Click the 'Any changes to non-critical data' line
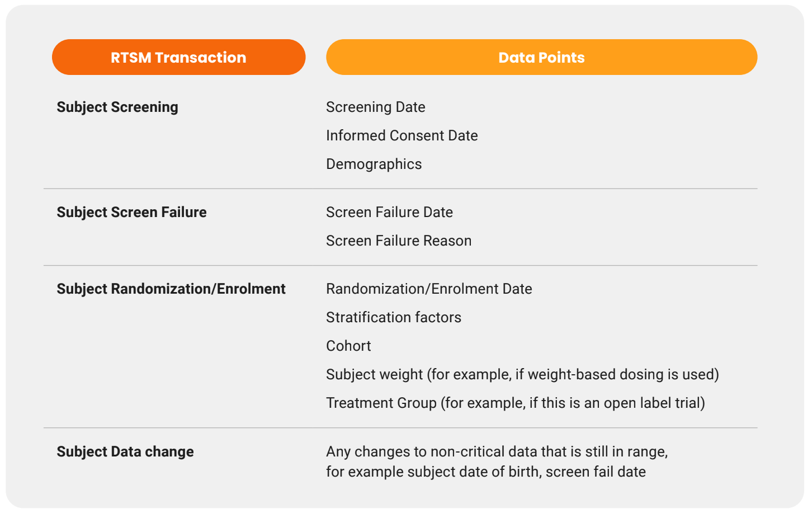Screen dimensions: 812x518 pyautogui.click(x=497, y=451)
